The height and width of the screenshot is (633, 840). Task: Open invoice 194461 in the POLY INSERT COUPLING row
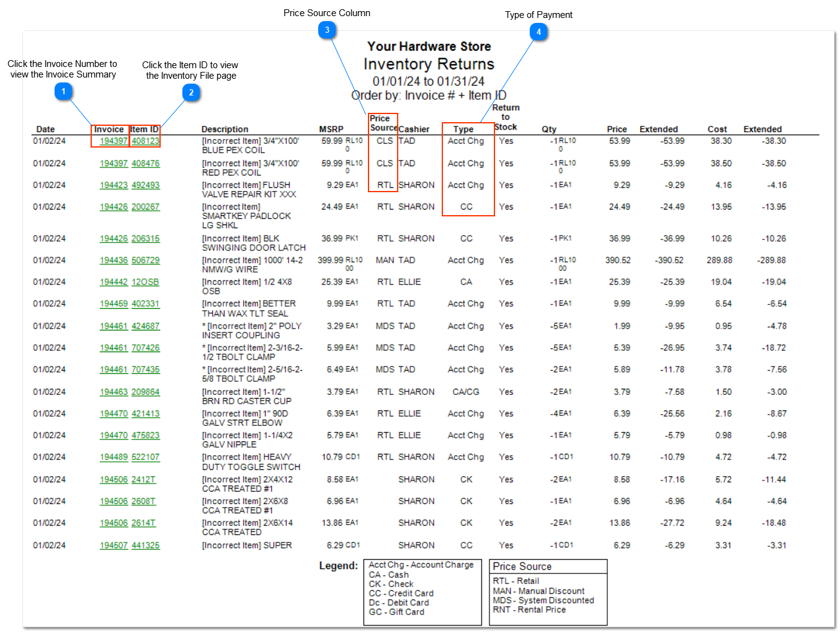pos(114,326)
